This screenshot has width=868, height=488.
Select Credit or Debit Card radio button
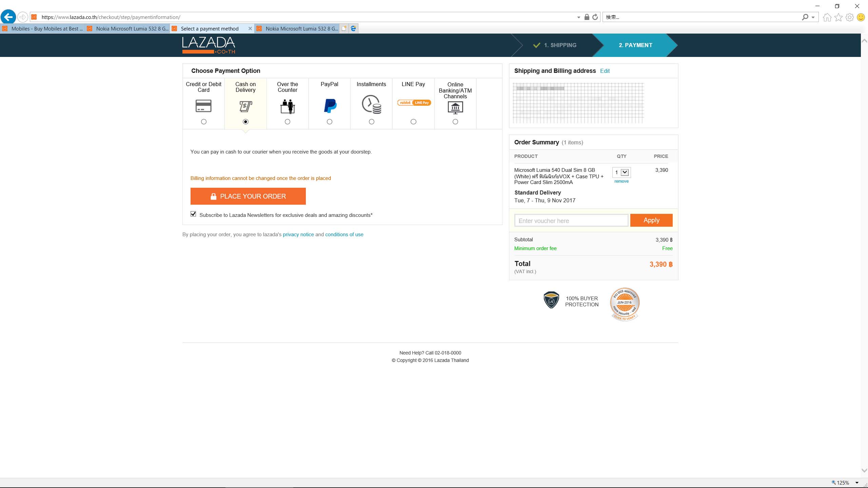[x=203, y=122]
